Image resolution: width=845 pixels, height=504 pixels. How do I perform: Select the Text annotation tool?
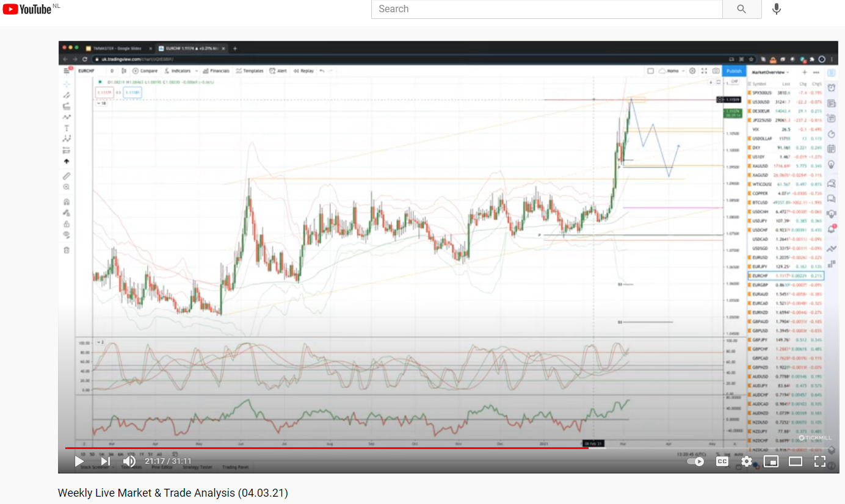(67, 128)
